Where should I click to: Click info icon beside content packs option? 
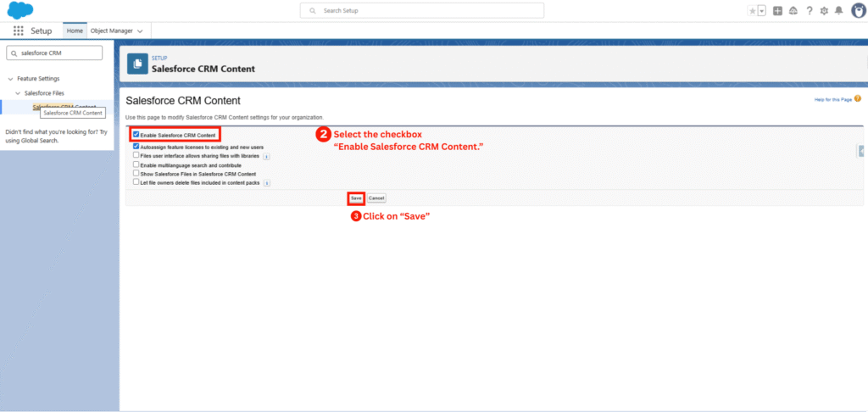click(267, 183)
